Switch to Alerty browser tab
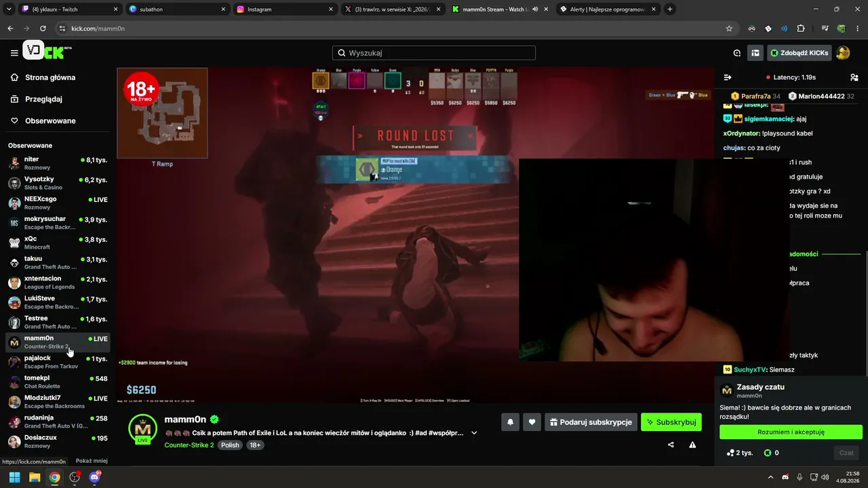Screen dimensions: 868x488 click(x=608, y=9)
